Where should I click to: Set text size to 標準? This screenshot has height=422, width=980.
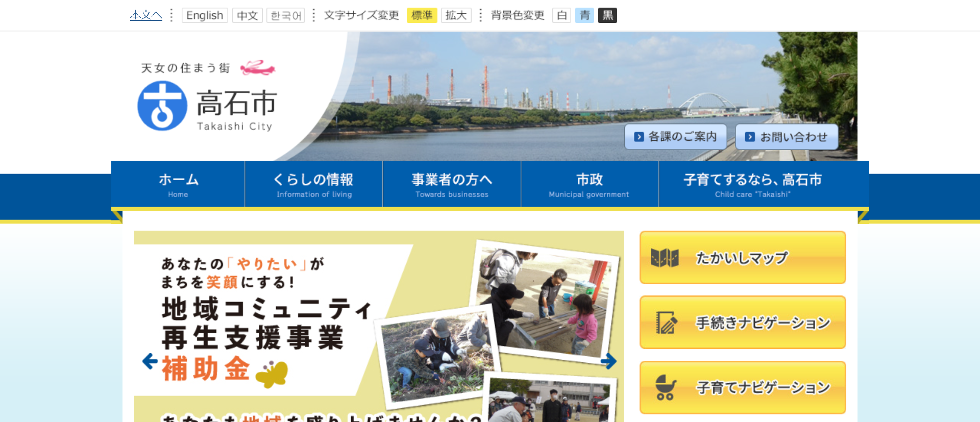[422, 15]
